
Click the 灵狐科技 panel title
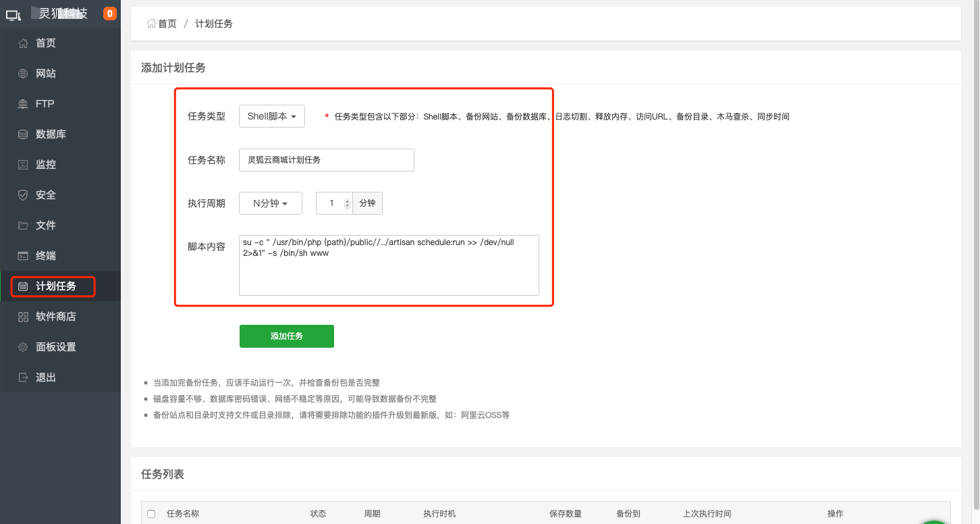tap(63, 14)
